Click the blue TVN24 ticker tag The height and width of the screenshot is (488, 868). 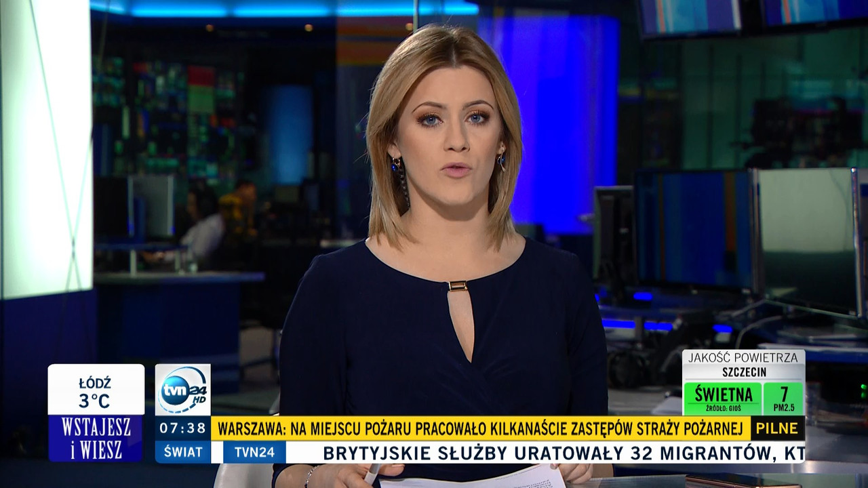point(254,452)
